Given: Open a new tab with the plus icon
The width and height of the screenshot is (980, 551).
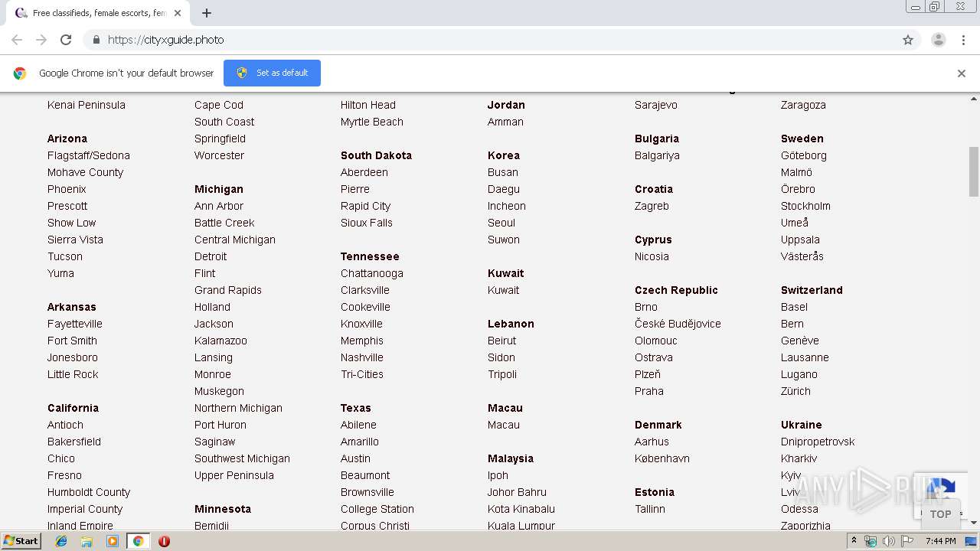Looking at the screenshot, I should 207,13.
